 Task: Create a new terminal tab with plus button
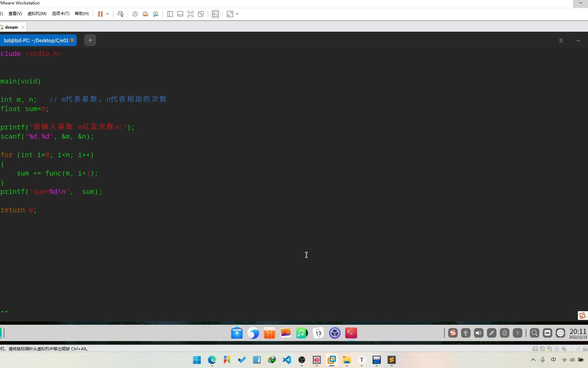(x=90, y=40)
